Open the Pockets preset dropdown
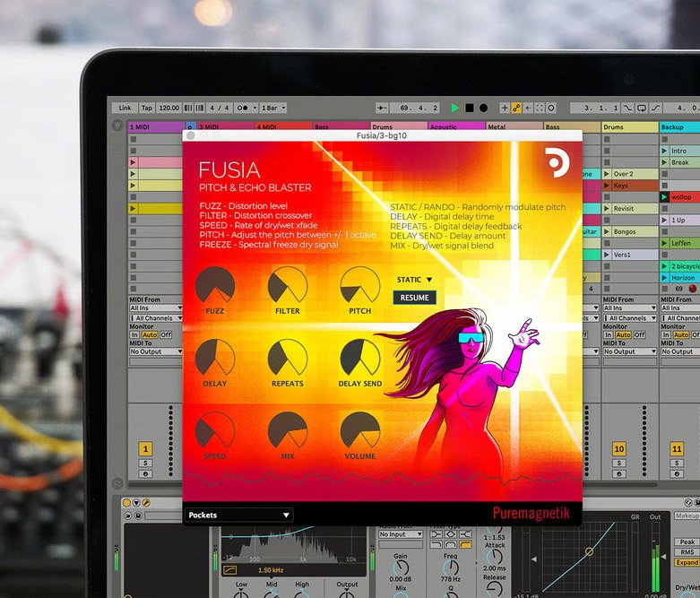The width and height of the screenshot is (700, 598). click(x=238, y=515)
